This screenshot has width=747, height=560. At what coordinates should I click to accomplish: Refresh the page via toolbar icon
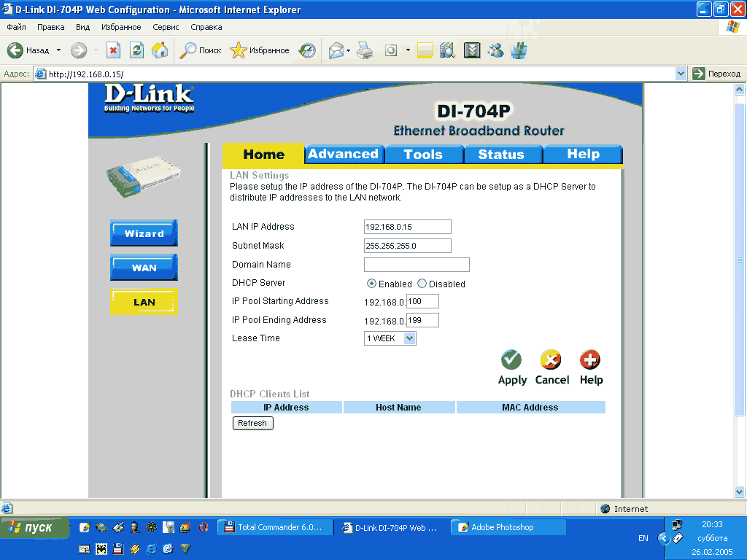(136, 50)
